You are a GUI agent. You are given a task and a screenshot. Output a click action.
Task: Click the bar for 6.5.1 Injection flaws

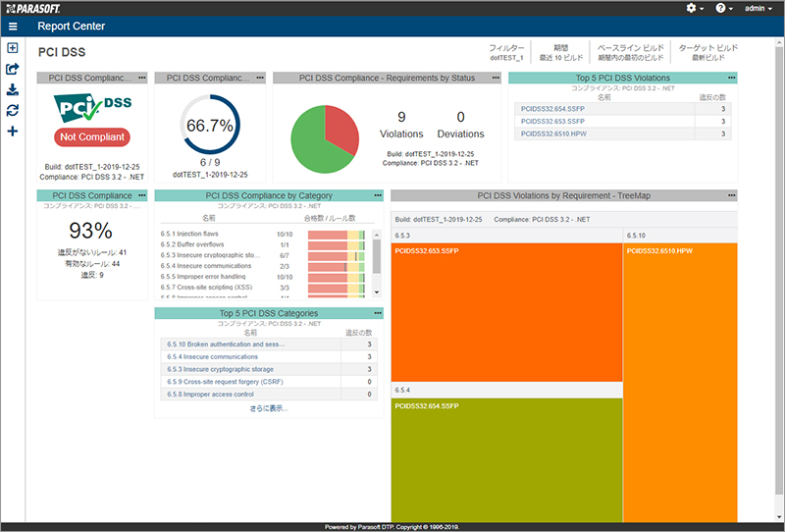(337, 235)
